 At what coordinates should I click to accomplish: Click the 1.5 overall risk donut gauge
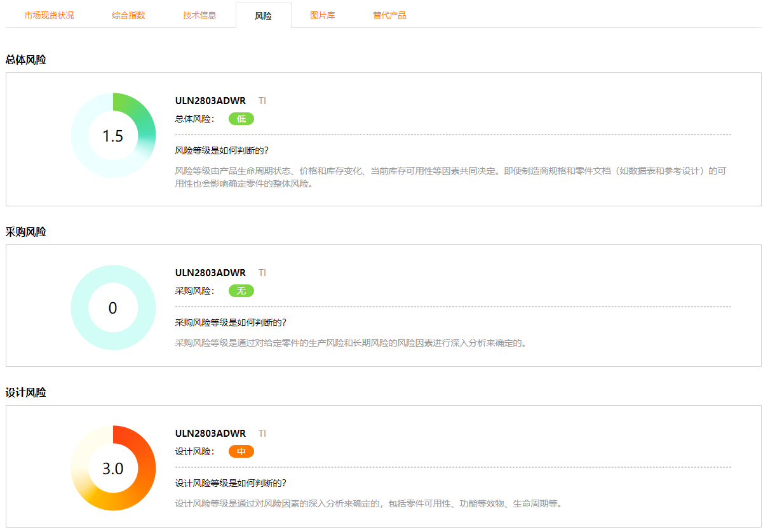[113, 135]
